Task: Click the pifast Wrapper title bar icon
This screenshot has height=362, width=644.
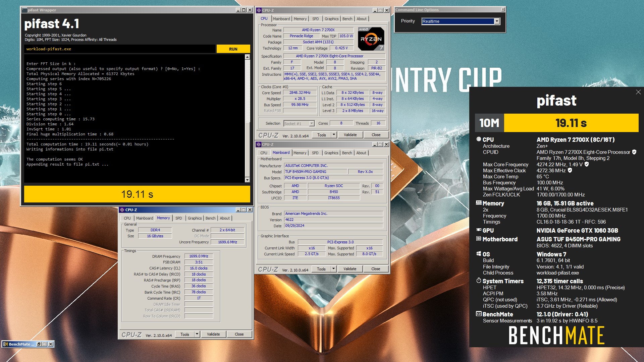Action: 24,10
